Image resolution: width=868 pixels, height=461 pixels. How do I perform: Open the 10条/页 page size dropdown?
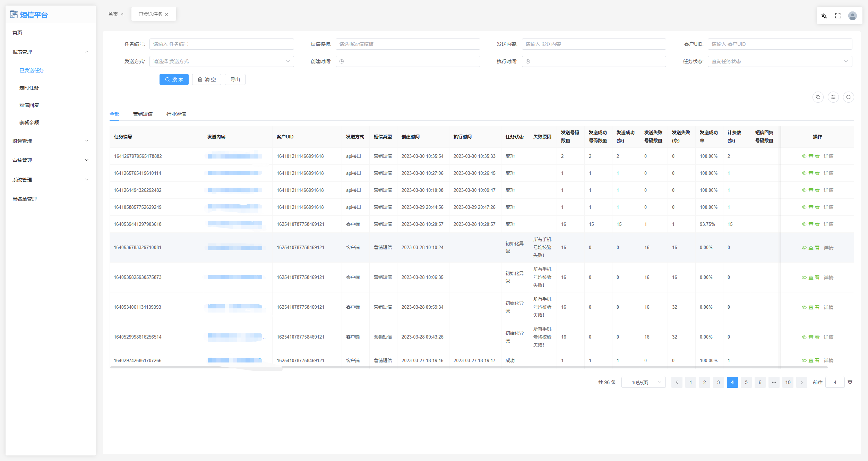pos(644,382)
